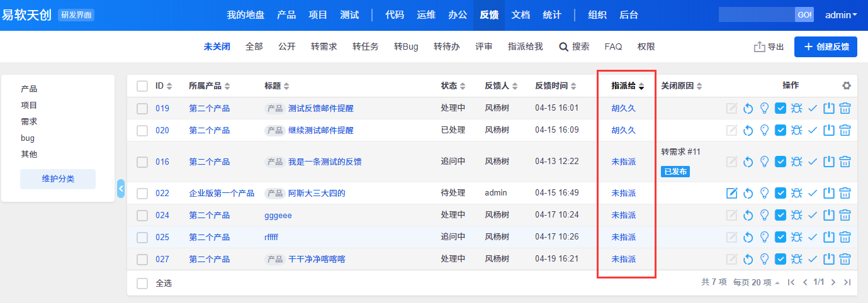Click convert-to-bug icon in row 020
This screenshot has width=868, height=303.
click(x=796, y=130)
